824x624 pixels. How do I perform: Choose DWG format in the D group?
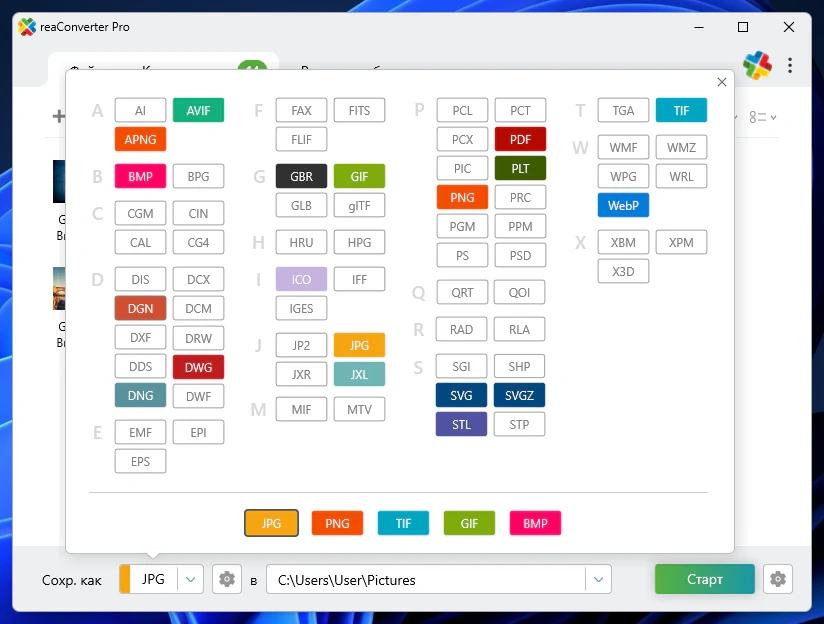[x=198, y=367]
